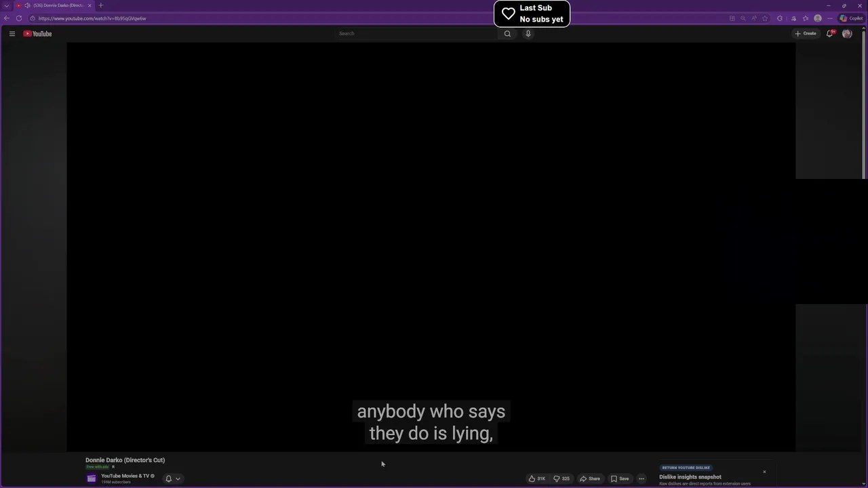This screenshot has width=868, height=488.
Task: Start voice search with microphone icon
Action: (528, 33)
